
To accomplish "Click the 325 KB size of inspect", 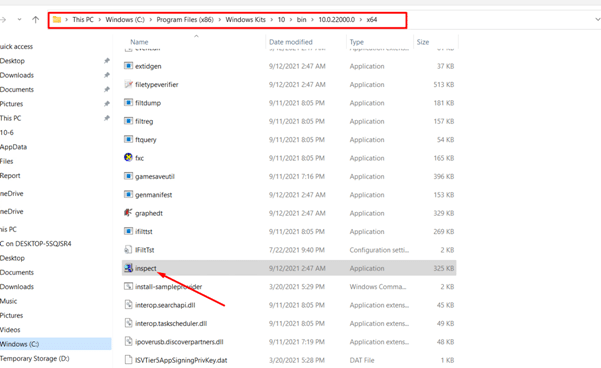I will pyautogui.click(x=443, y=268).
